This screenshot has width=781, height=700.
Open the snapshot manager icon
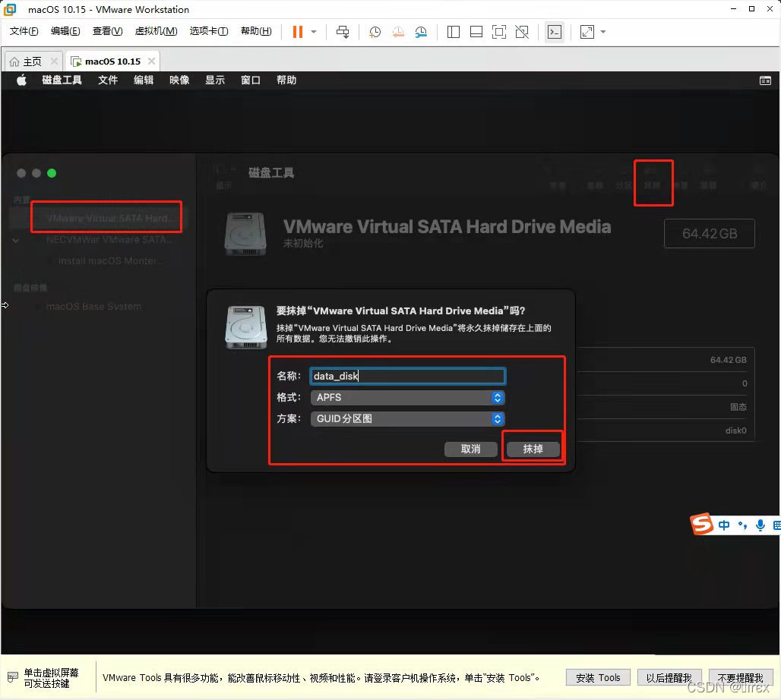(421, 32)
